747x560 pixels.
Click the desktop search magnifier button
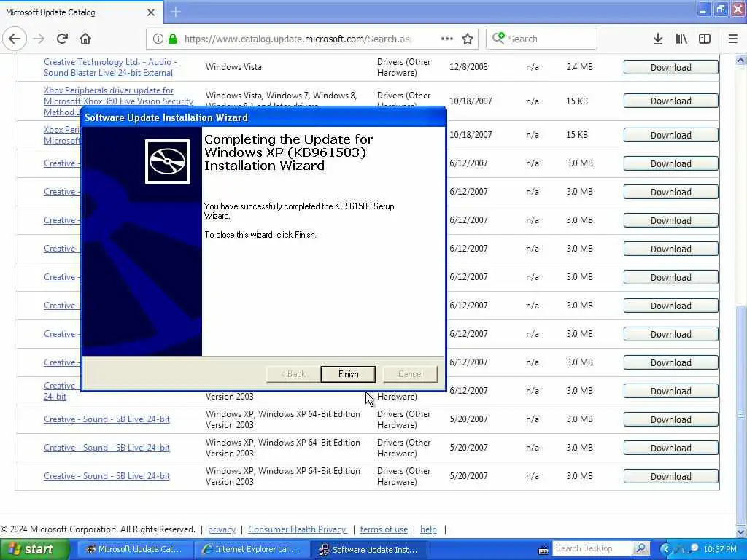pyautogui.click(x=640, y=548)
